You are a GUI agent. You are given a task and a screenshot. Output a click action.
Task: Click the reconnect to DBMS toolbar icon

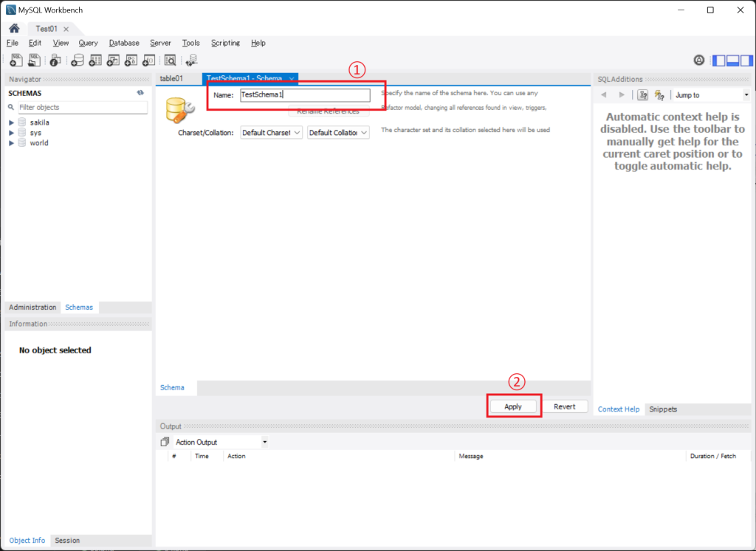[x=191, y=60]
